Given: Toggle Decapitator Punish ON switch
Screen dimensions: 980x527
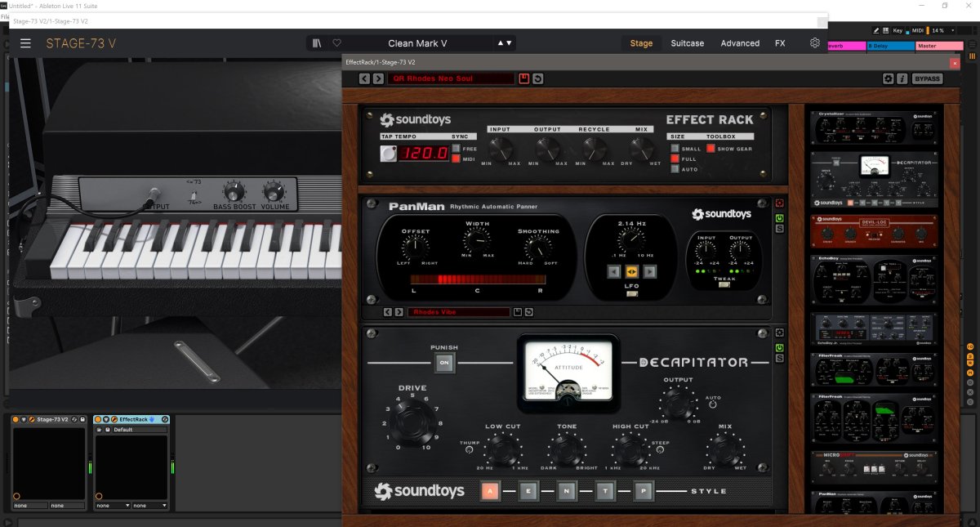Looking at the screenshot, I should click(445, 362).
